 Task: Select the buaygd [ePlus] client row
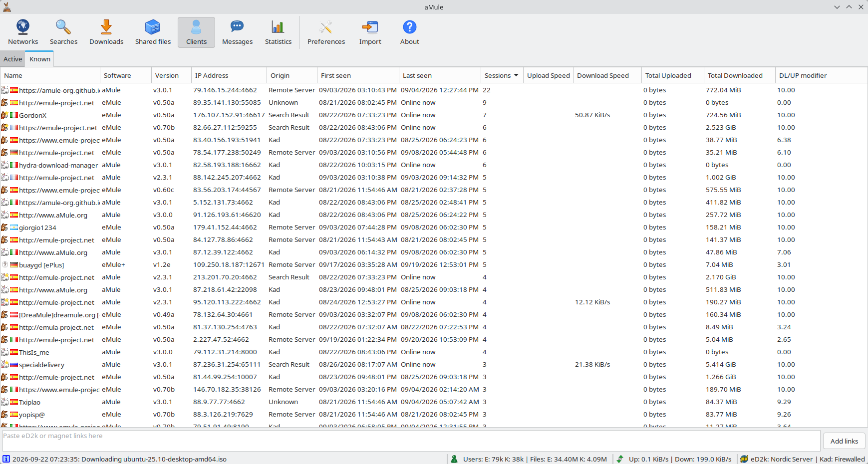[x=434, y=265]
